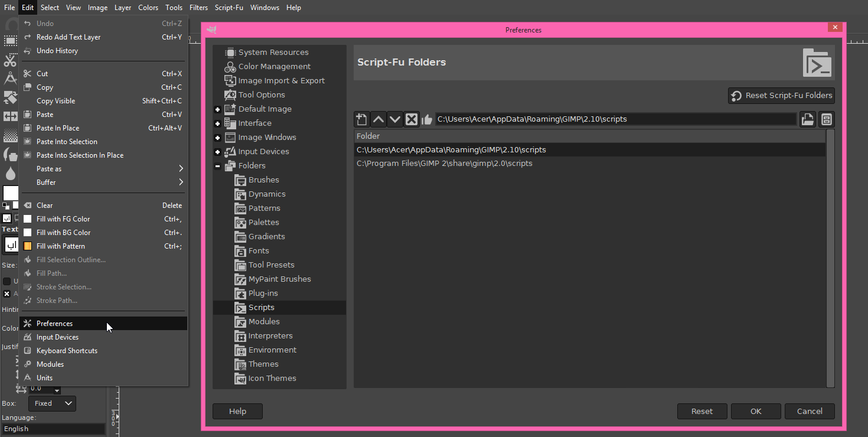
Task: Delete the selected script folder
Action: pyautogui.click(x=411, y=119)
